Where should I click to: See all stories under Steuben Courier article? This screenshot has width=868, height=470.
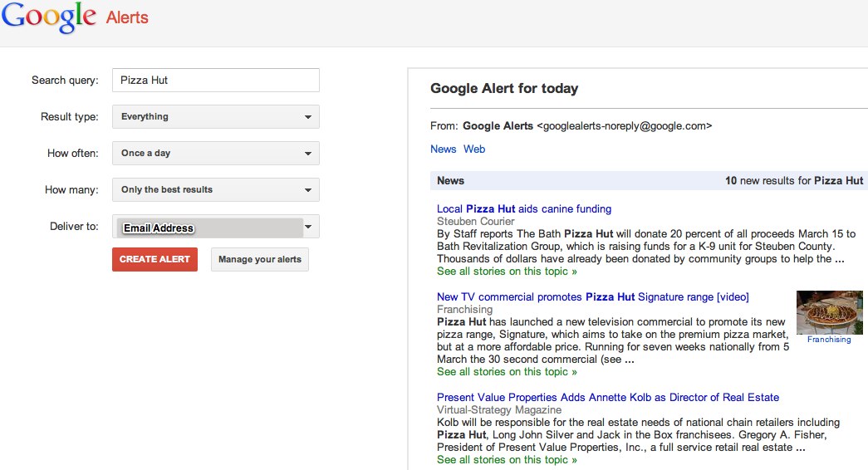(x=507, y=272)
